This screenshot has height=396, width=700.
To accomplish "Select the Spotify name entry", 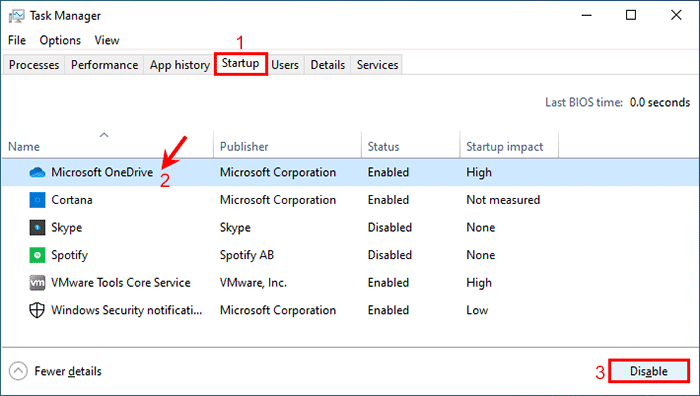I will coord(70,255).
